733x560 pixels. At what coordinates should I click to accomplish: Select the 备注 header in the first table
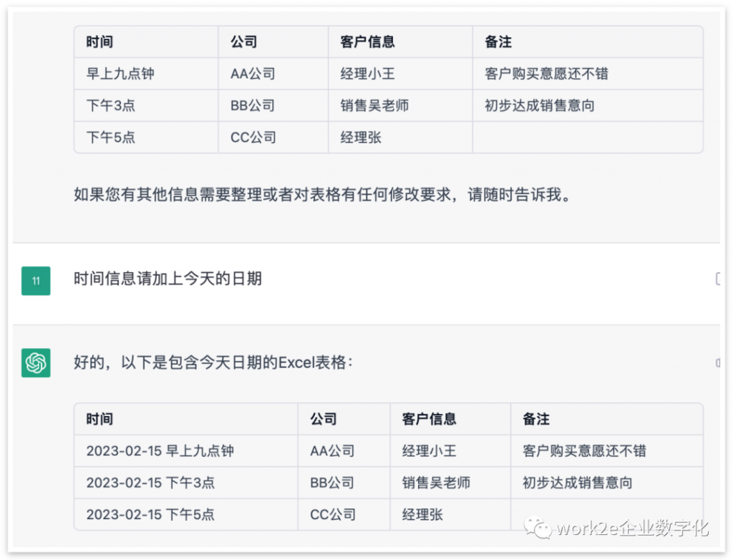coord(497,42)
